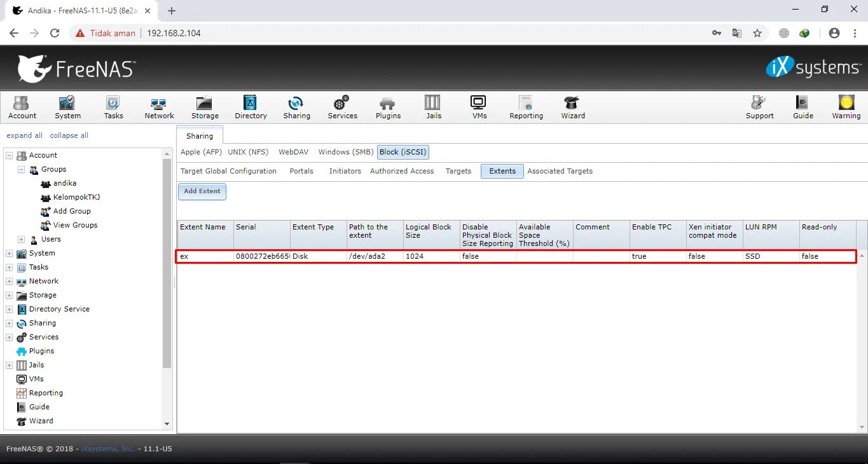868x464 pixels.
Task: Open the Chrome three-dot menu
Action: 854,33
